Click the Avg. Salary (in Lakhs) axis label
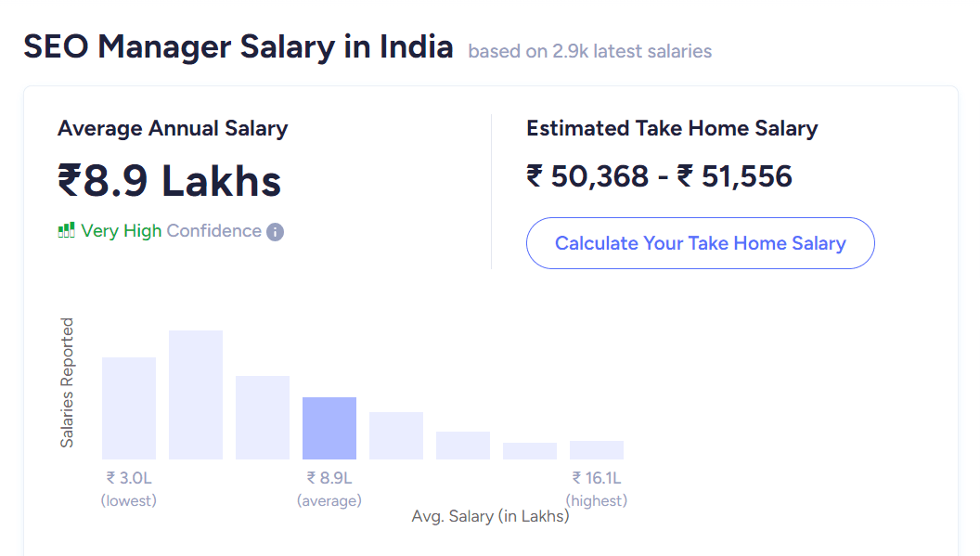 pyautogui.click(x=490, y=516)
